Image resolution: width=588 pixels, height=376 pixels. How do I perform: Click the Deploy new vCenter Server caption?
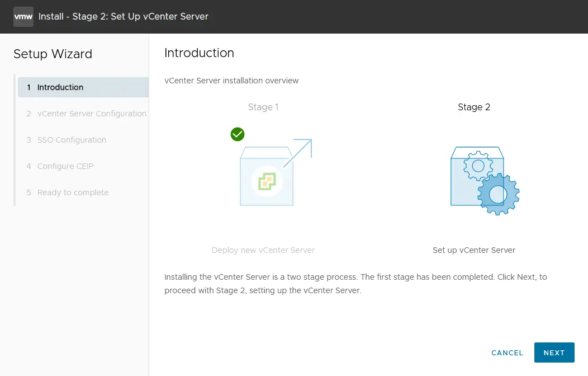point(263,250)
